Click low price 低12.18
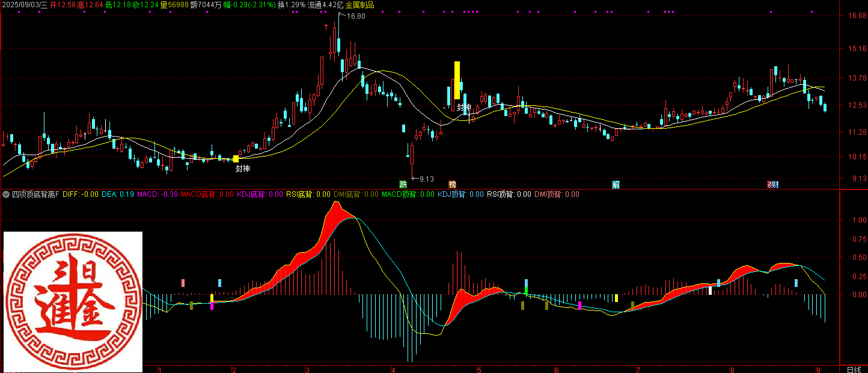 click(x=118, y=5)
